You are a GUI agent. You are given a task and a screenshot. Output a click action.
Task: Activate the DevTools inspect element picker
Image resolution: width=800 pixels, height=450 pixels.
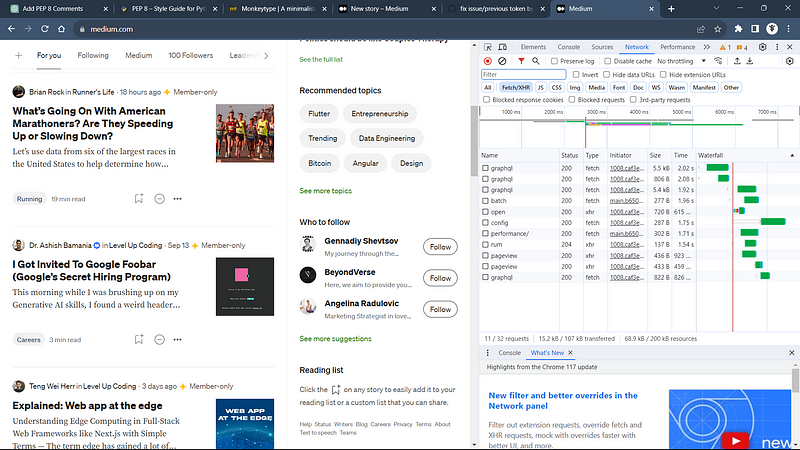pyautogui.click(x=488, y=47)
